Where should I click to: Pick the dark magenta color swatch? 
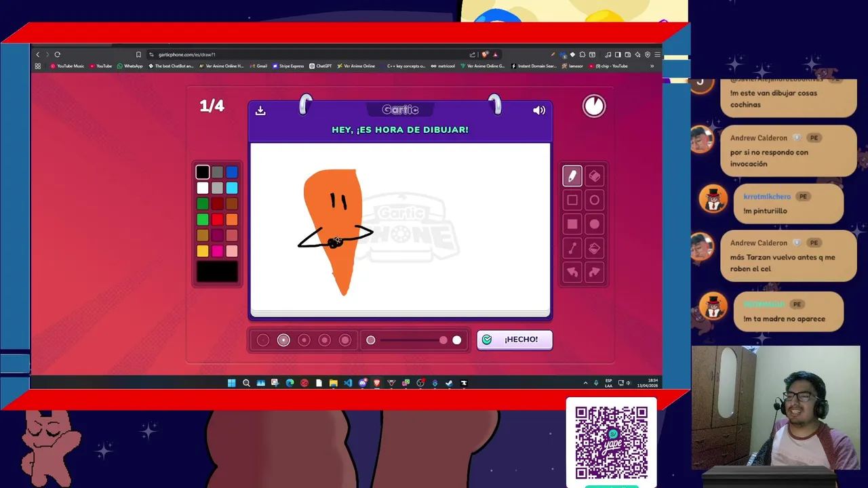point(217,235)
